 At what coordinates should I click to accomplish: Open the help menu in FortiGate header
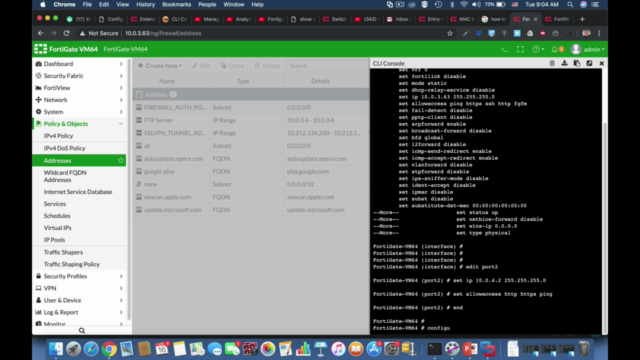click(x=538, y=49)
